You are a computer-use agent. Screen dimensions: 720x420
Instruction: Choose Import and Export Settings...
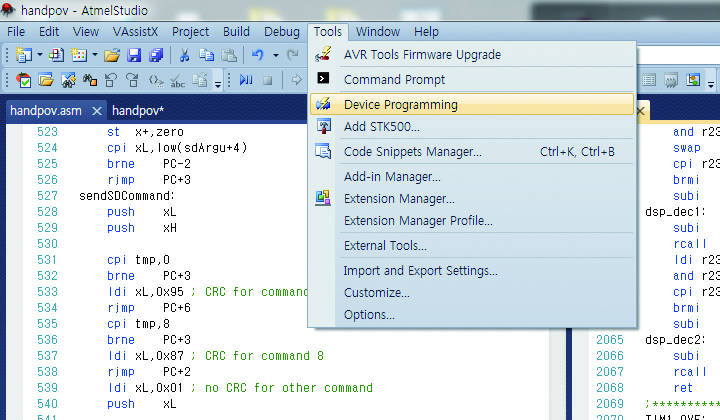click(472, 271)
